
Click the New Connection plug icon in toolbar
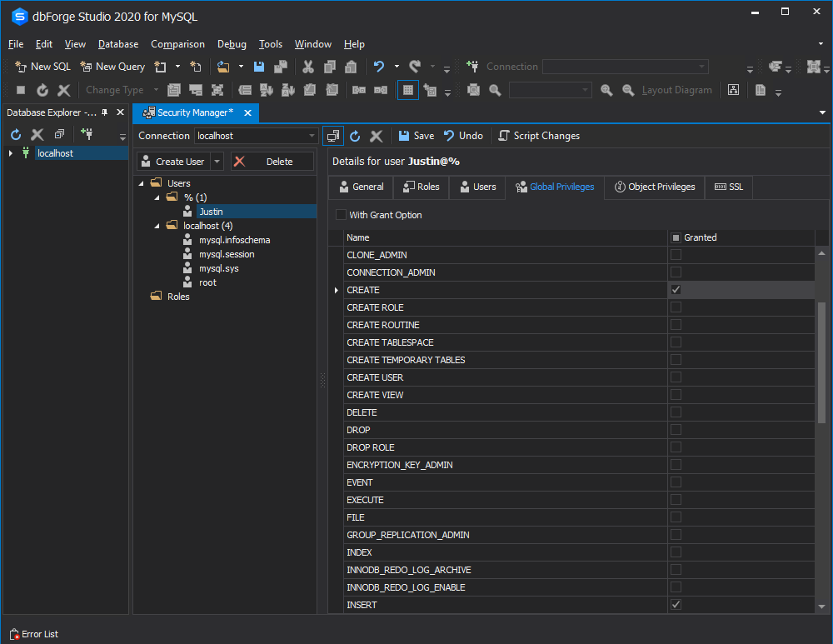tap(472, 67)
